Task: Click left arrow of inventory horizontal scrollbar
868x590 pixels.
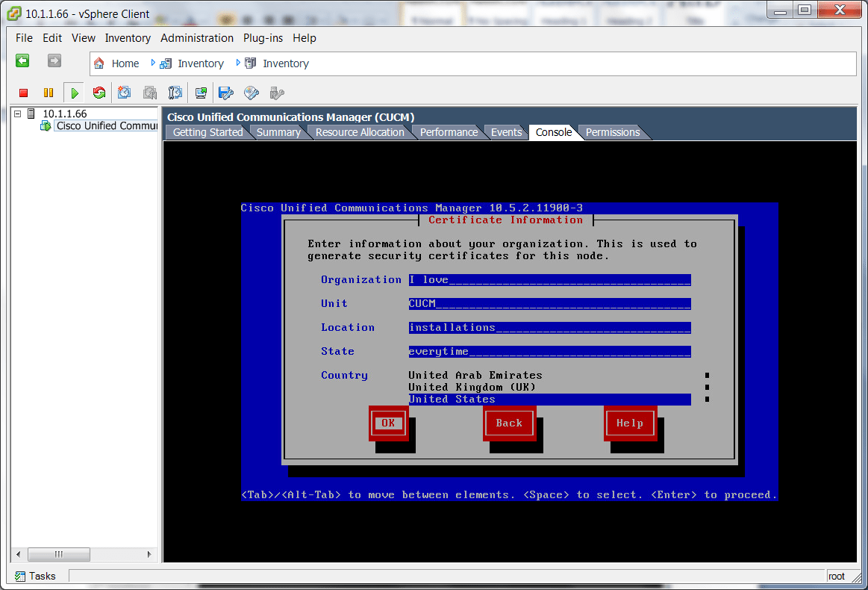Action: pyautogui.click(x=18, y=554)
